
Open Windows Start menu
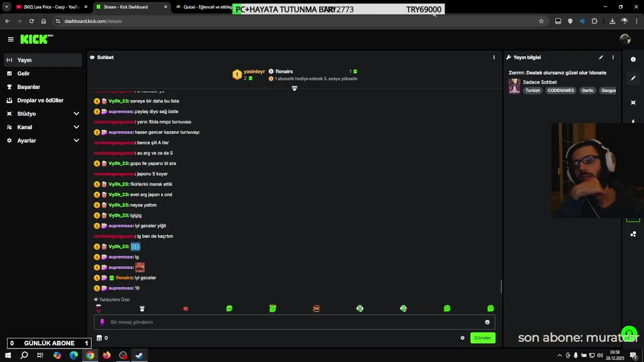click(x=8, y=355)
